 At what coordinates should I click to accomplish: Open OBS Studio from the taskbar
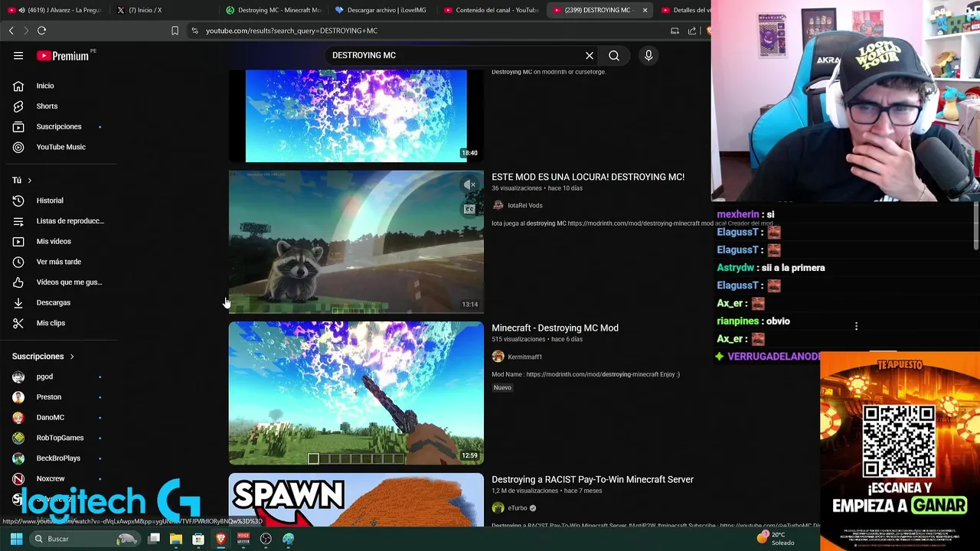pyautogui.click(x=266, y=539)
